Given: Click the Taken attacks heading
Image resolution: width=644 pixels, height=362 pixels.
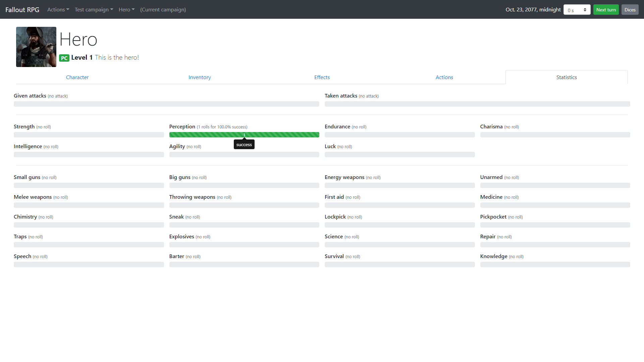Looking at the screenshot, I should coord(341,96).
